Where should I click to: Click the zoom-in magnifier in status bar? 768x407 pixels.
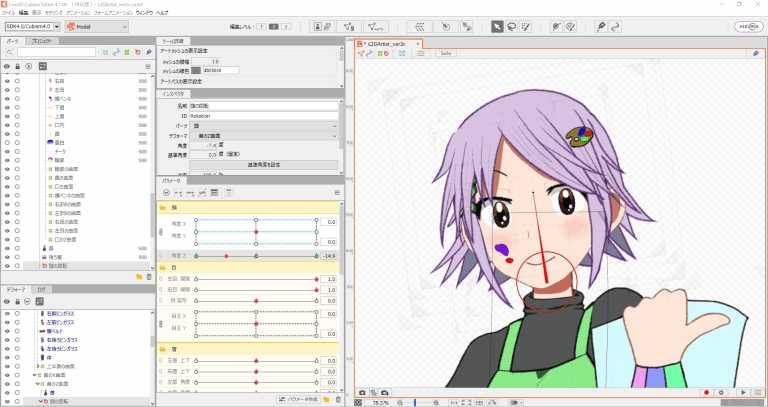coord(436,403)
